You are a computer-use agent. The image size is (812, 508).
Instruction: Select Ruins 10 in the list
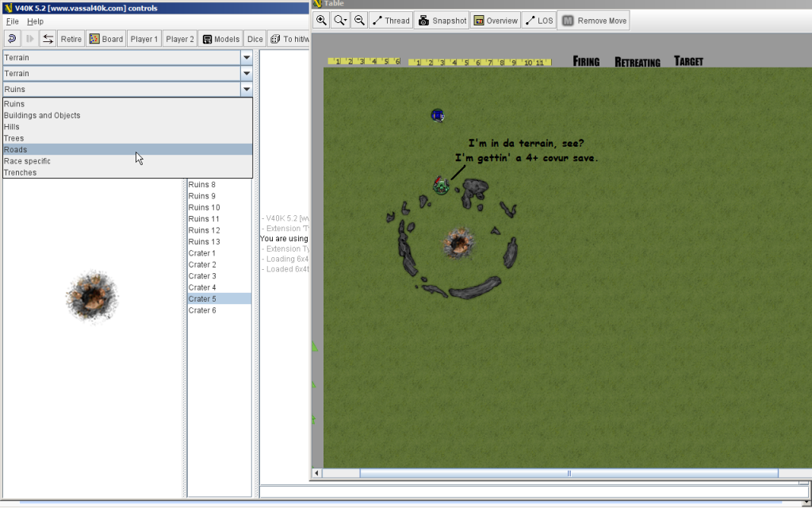[x=219, y=207]
